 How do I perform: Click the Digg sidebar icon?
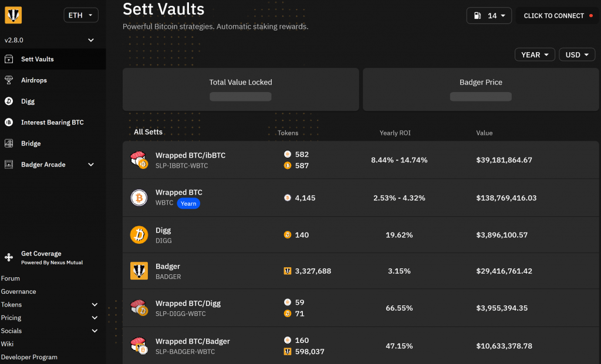pos(9,101)
